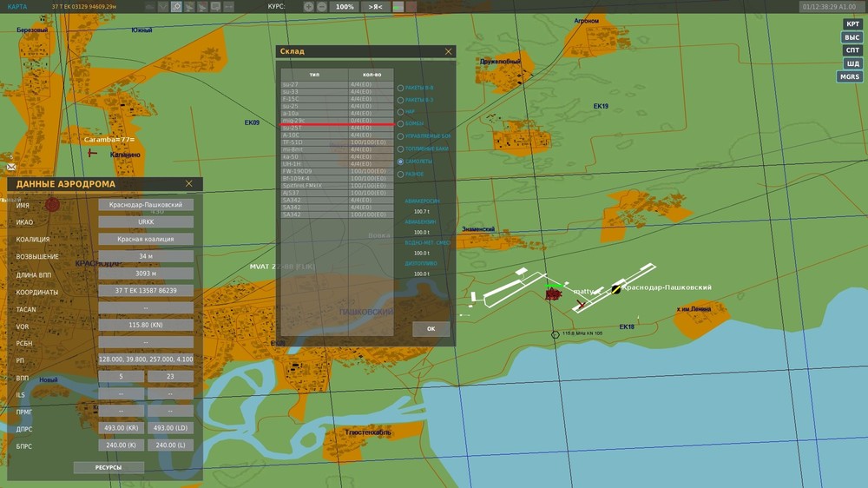This screenshot has height=488, width=868.
Task: Select the УПРАВЛЯЕМЫЕ БОМБЫ radio button
Action: [x=400, y=136]
